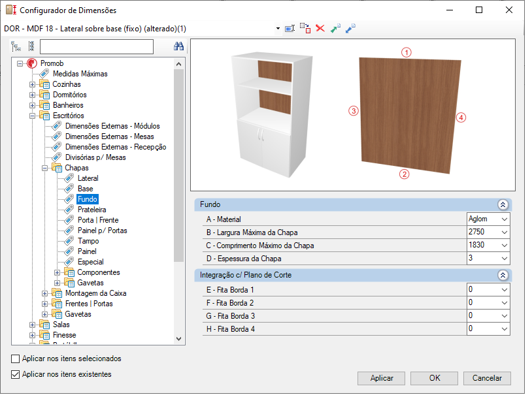Screen dimensions: 532x399
Task: Click the Montagem da Caixa folder icon
Action: point(57,293)
